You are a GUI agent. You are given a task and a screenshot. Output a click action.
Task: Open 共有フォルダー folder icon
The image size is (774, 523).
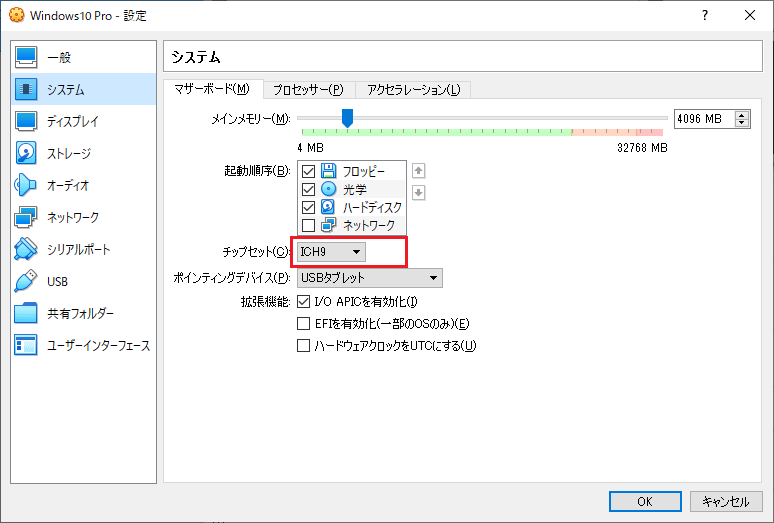tap(26, 313)
